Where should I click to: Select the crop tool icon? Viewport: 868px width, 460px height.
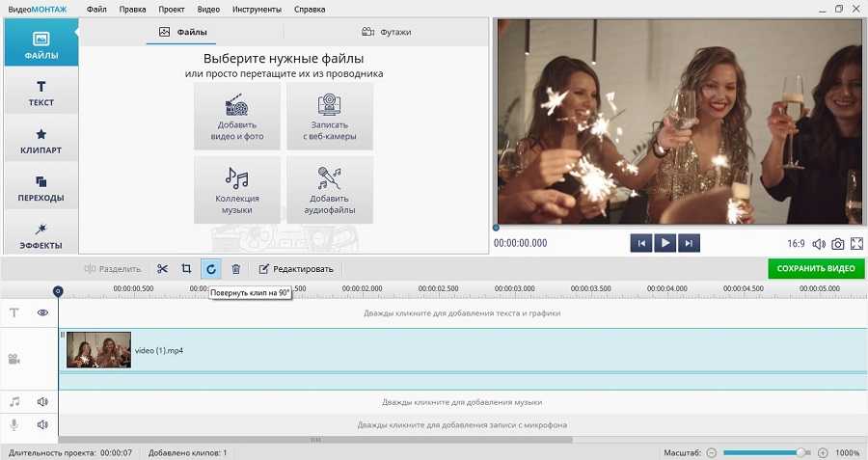(x=186, y=268)
